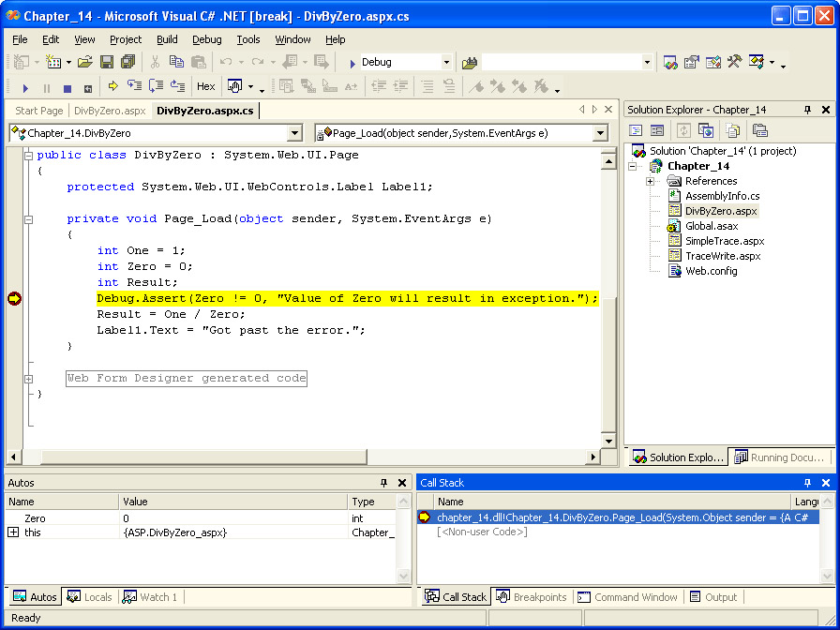Click View Code icon in Solution Explorer
This screenshot has width=840, height=630.
click(x=636, y=130)
